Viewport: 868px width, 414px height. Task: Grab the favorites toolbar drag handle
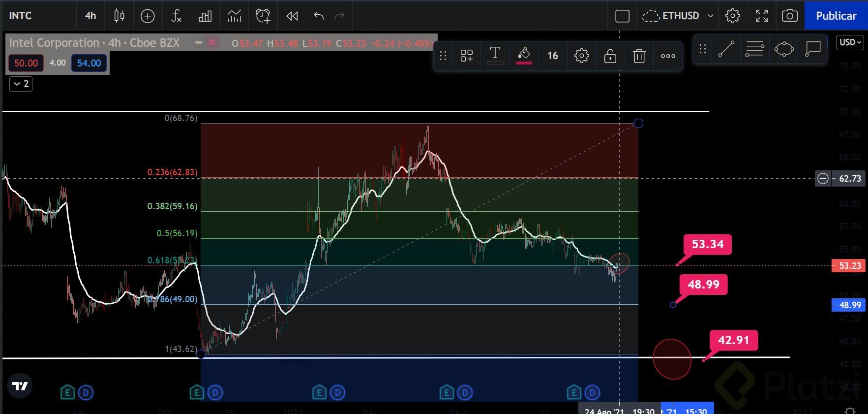point(703,49)
